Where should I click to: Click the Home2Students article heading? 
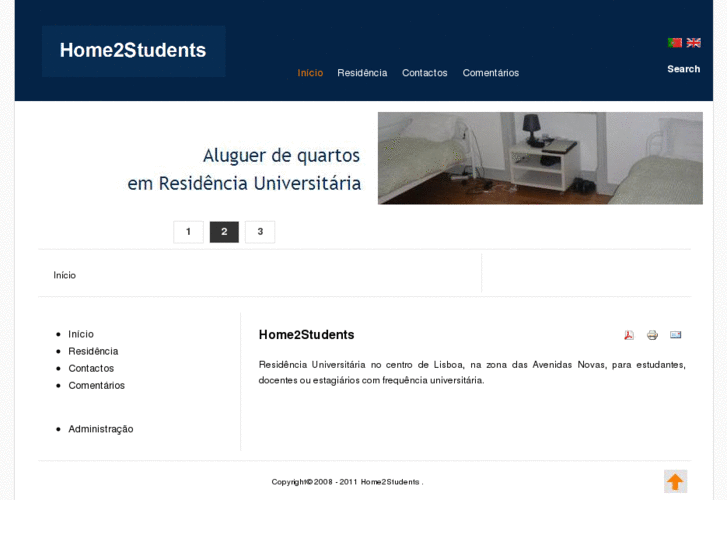[306, 335]
